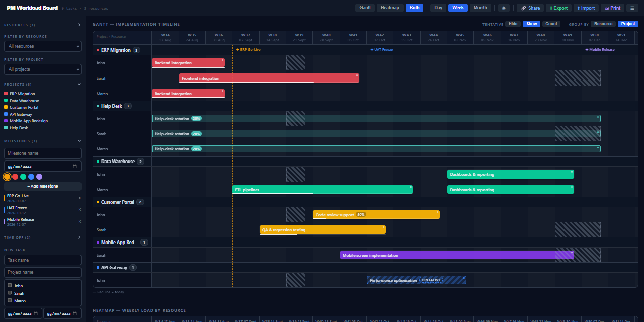
Task: Pick the orange milestone color swatch
Action: pos(7,177)
